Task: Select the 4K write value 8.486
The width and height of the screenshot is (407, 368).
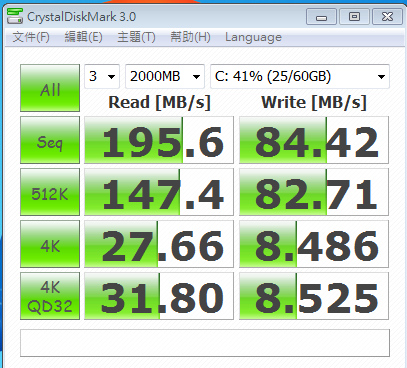Action: point(314,244)
